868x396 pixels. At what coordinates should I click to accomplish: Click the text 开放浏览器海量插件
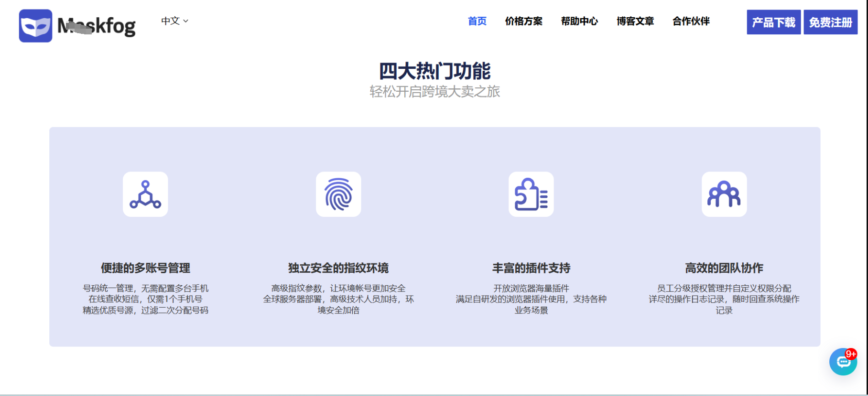point(531,288)
